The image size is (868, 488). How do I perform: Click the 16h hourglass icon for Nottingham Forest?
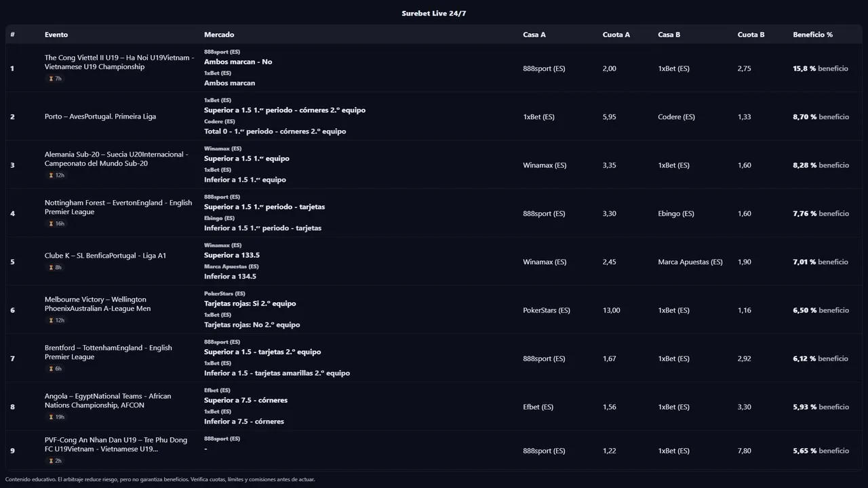tap(51, 224)
